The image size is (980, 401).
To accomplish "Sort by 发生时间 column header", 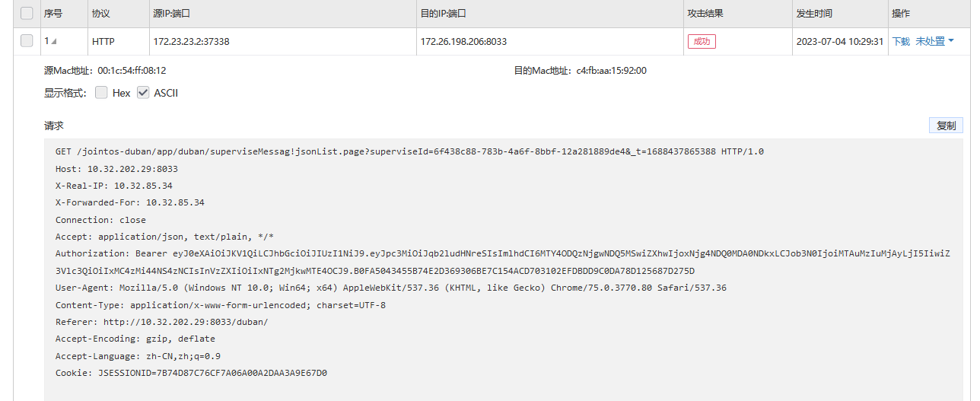I will (814, 14).
